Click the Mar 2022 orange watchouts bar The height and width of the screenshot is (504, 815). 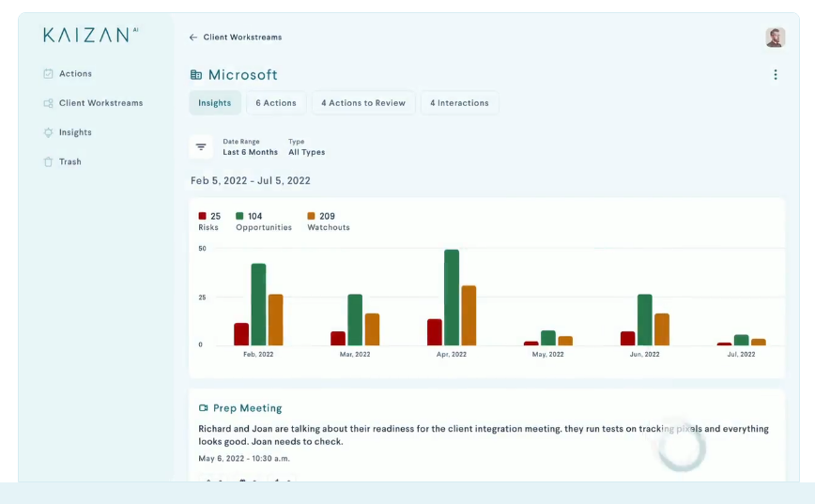click(x=372, y=329)
